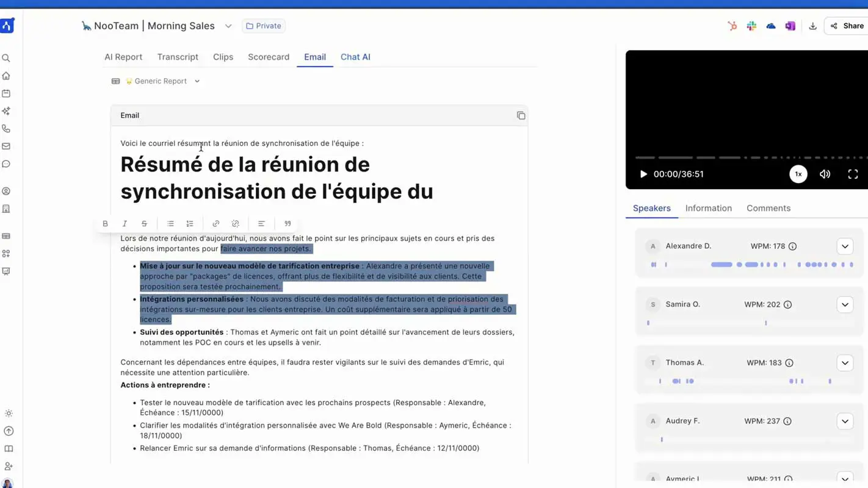Viewport: 868px width, 488px height.
Task: Click the download icon in the header
Action: [812, 26]
